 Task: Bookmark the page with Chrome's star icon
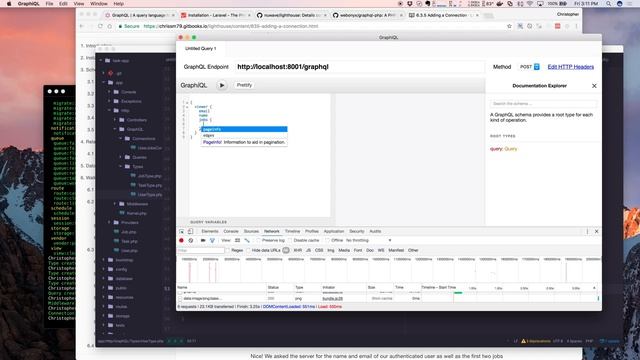pyautogui.click(x=509, y=26)
